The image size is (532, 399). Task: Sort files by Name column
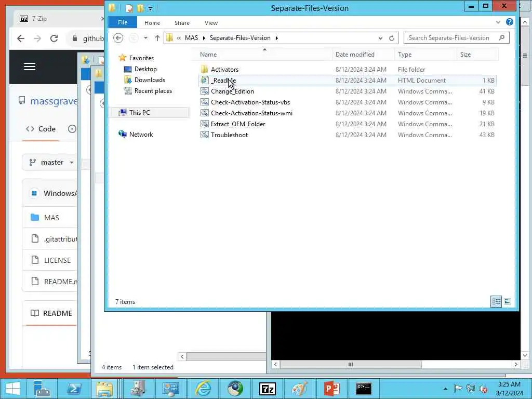coord(208,54)
